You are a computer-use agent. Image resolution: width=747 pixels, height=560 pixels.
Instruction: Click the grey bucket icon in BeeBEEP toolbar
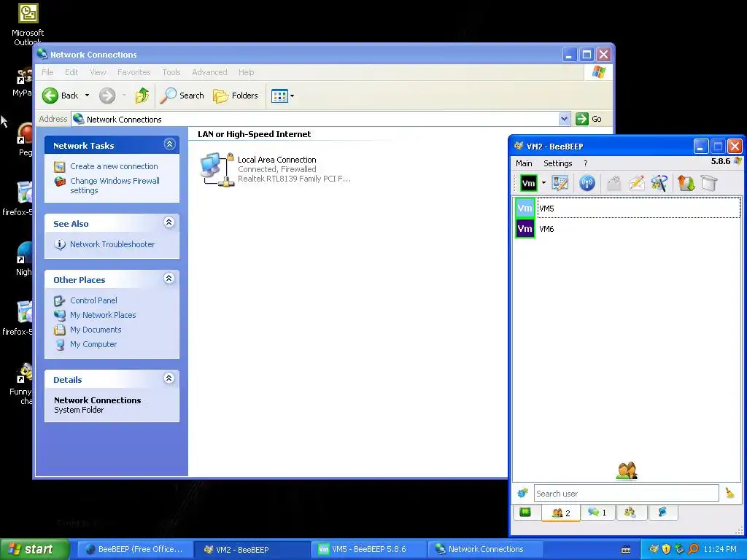(x=709, y=183)
